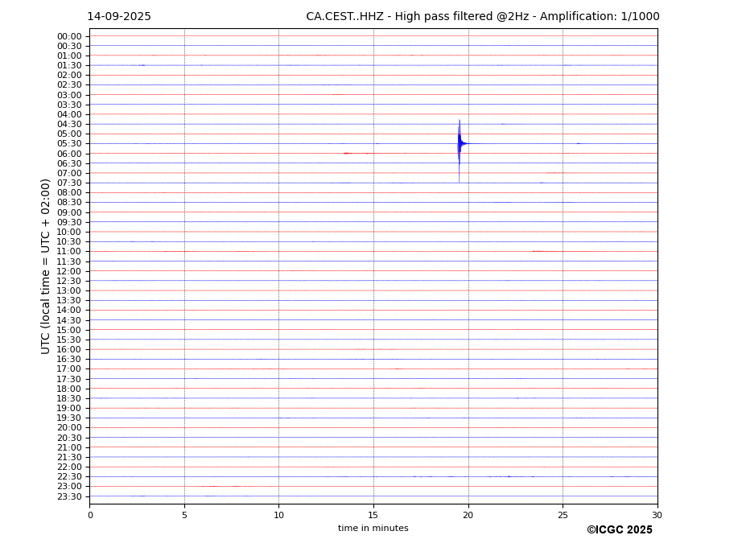The width and height of the screenshot is (746, 560).
Task: Click the x-axis tick label 30
Action: 657,515
